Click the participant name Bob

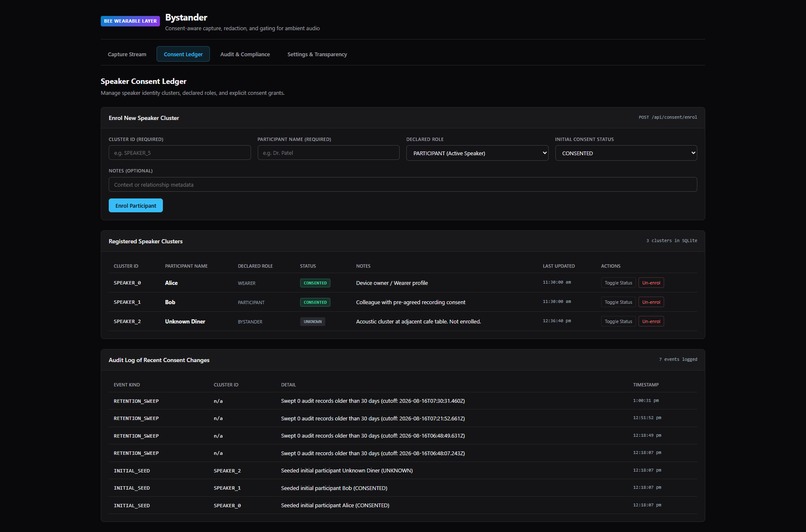(170, 302)
